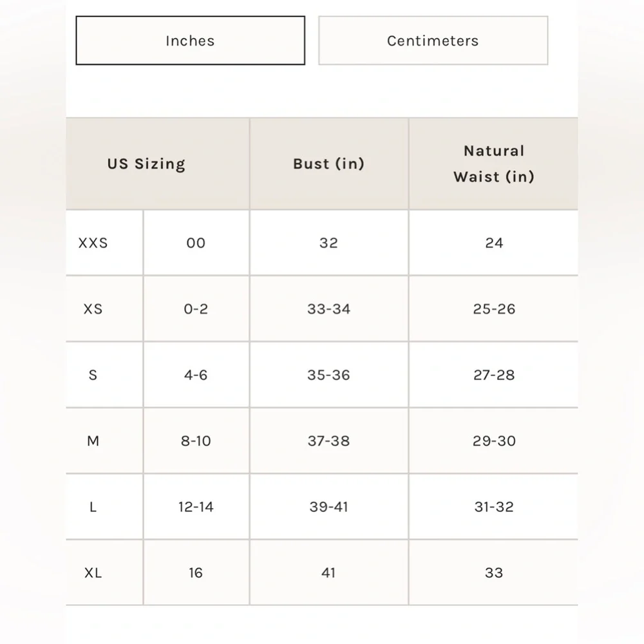Screen dimensions: 644x644
Task: Click the 12-14 US size cell
Action: click(x=196, y=507)
